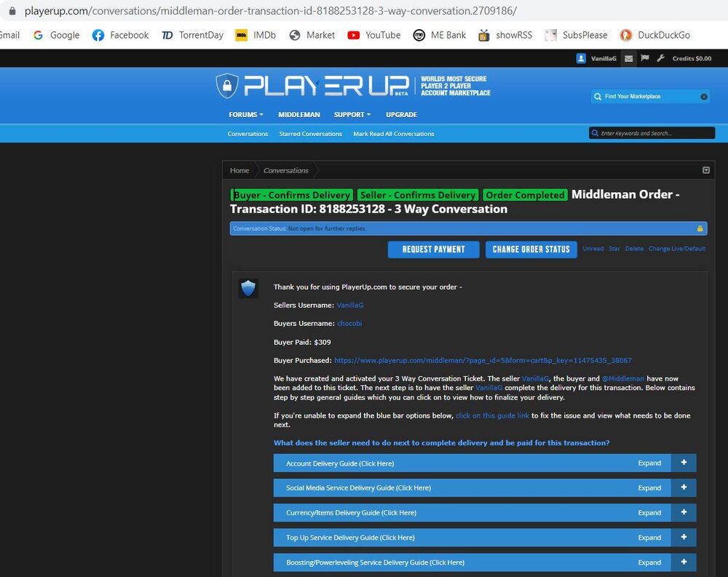Image resolution: width=728 pixels, height=577 pixels.
Task: Open the @Middleman mention link
Action: 623,379
